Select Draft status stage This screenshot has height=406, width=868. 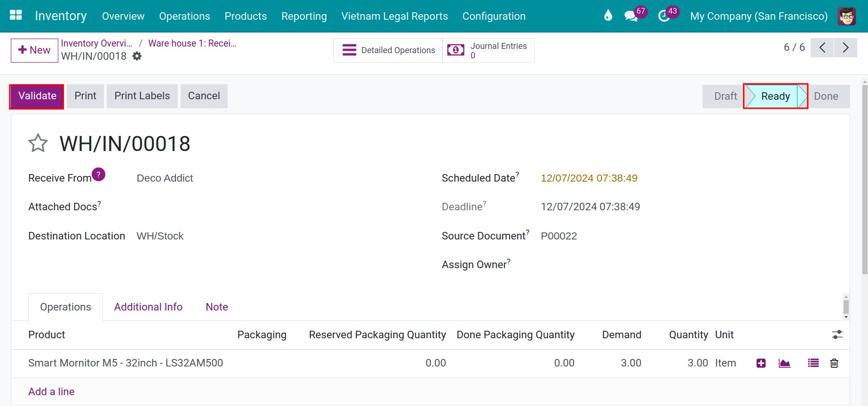click(725, 96)
